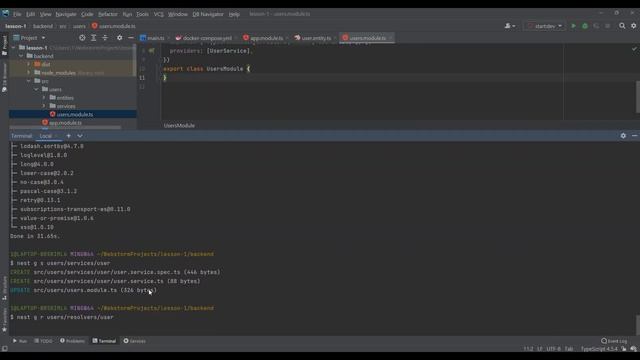Click the users breadcrumb in navigation bar
This screenshot has width=640, height=360.
coord(79,26)
